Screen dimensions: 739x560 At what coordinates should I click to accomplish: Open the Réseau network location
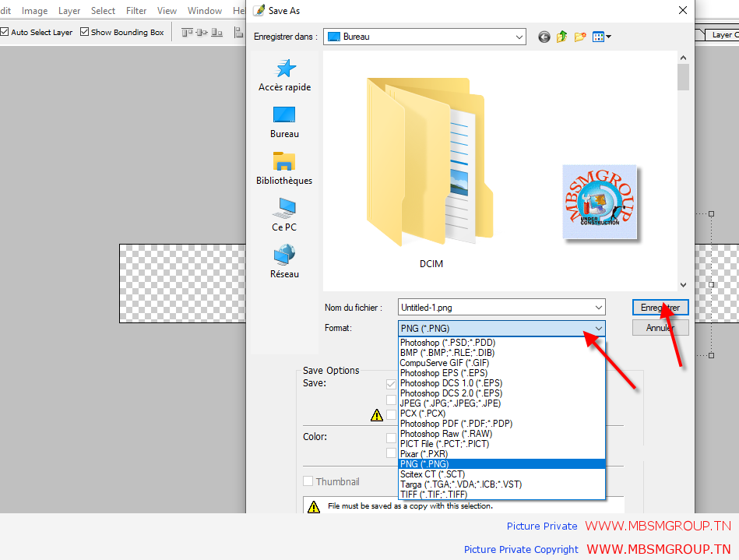(284, 262)
